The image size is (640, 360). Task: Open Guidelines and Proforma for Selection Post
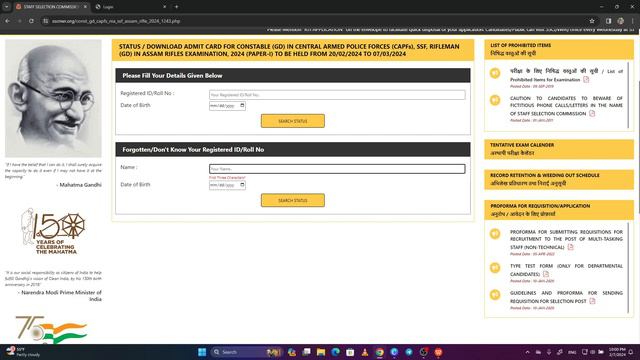coord(566,297)
